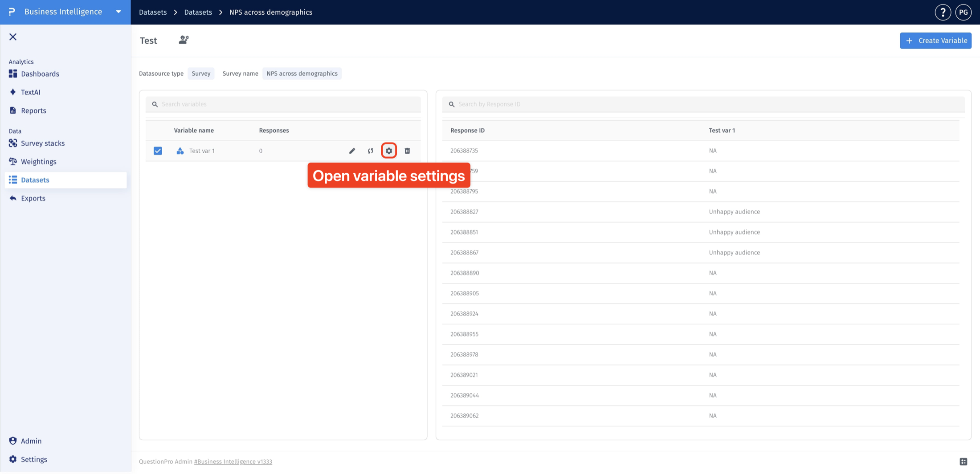The image size is (980, 474).
Task: Edit Test var 1 with pencil icon
Action: point(352,151)
